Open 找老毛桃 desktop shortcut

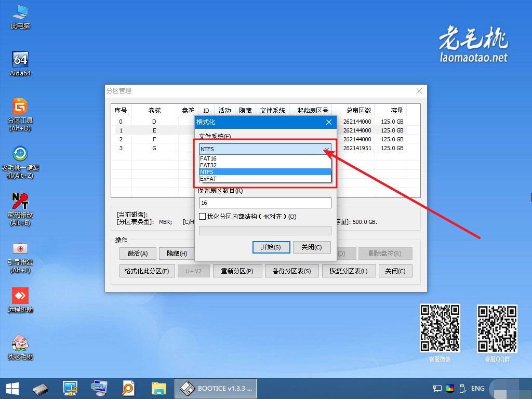pos(20,348)
